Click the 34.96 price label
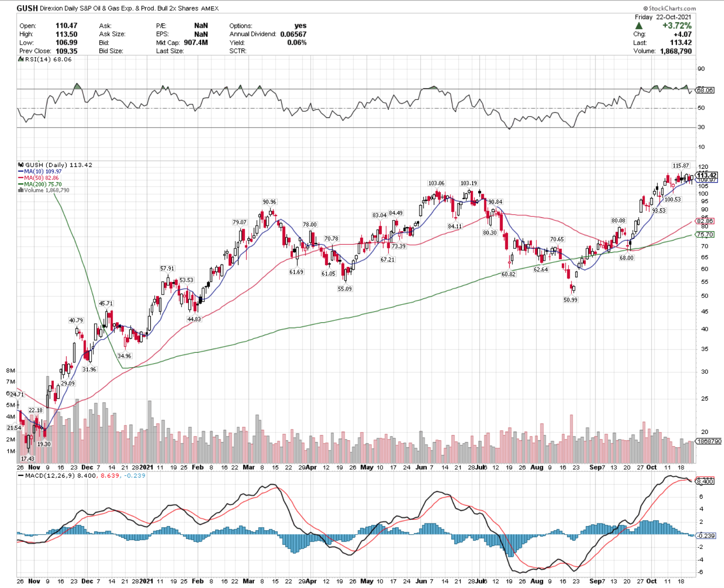 point(124,356)
